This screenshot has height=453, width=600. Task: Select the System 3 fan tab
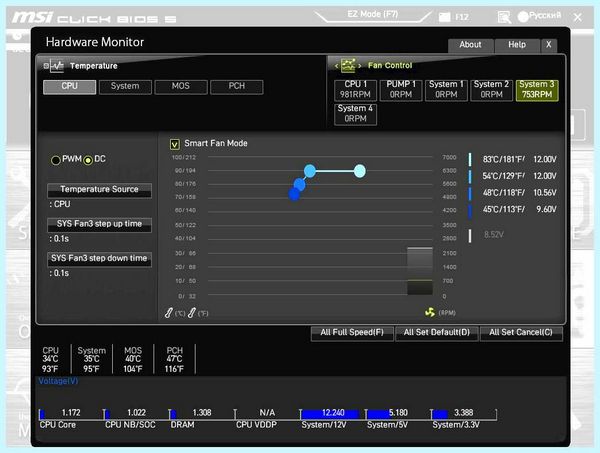click(x=537, y=90)
